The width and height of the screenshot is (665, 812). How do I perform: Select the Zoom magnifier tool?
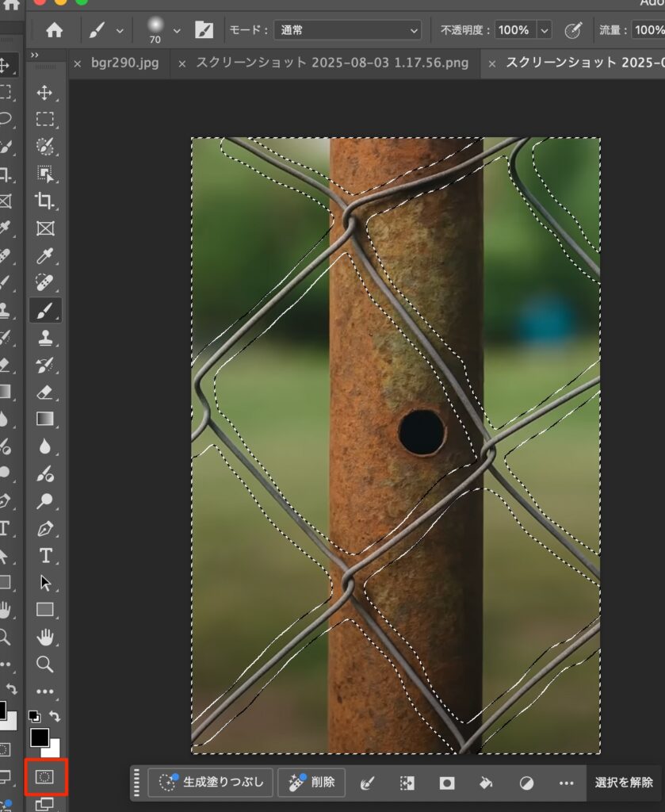[45, 664]
